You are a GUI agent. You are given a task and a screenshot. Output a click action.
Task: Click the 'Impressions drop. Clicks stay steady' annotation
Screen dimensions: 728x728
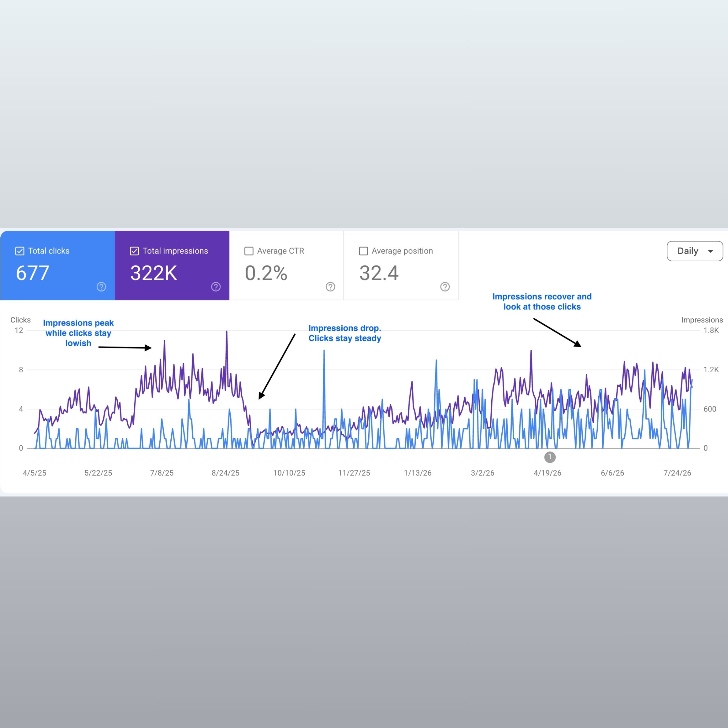345,333
